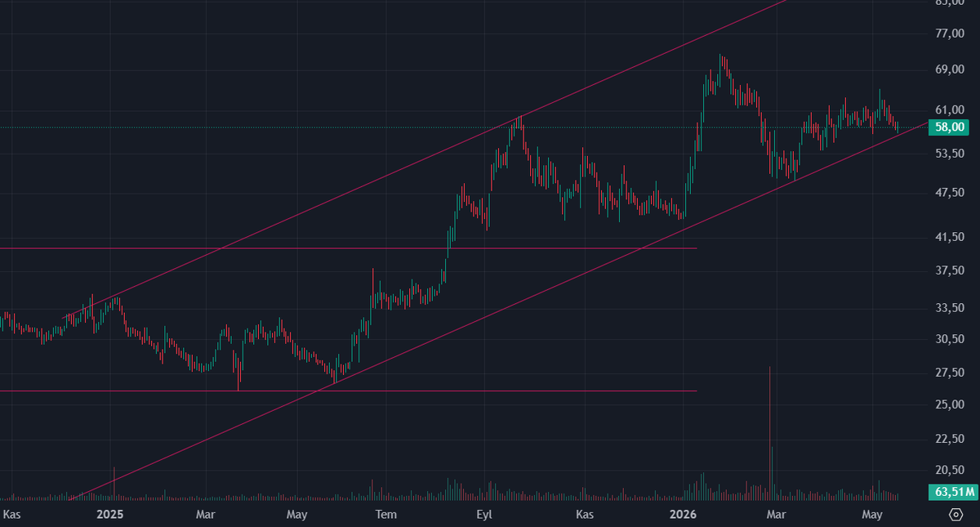Screen dimensions: 980x527
Task: Click the 47,50 price axis label
Action: 951,193
